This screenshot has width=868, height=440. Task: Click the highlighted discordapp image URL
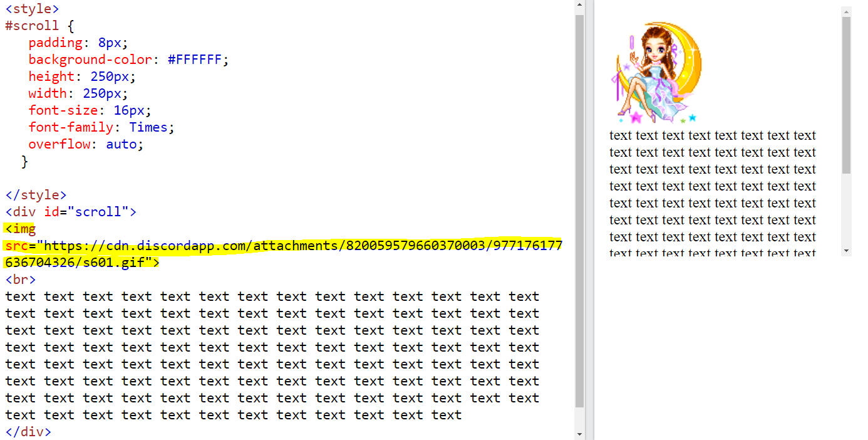(x=282, y=246)
